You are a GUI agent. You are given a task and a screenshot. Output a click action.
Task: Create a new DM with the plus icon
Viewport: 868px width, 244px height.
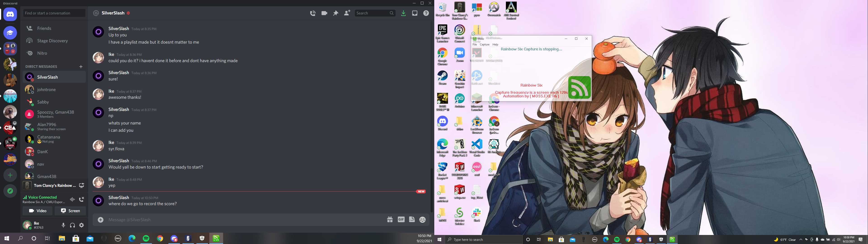pyautogui.click(x=80, y=67)
